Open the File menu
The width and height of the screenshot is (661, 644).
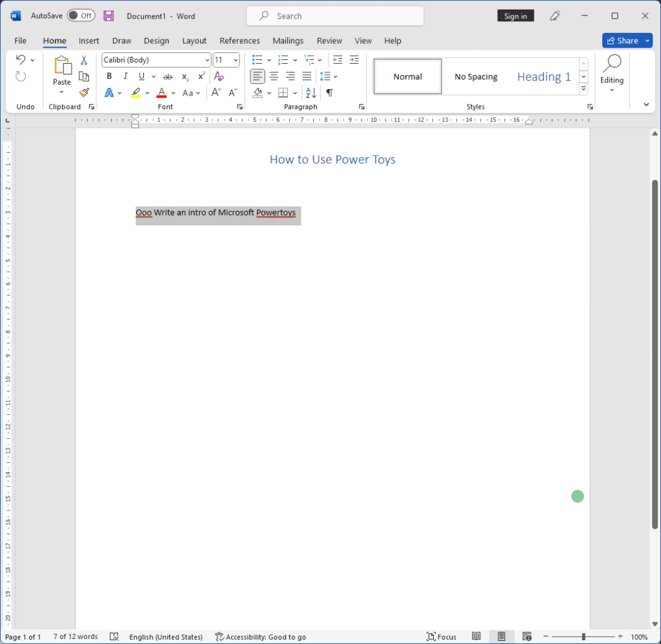(20, 41)
